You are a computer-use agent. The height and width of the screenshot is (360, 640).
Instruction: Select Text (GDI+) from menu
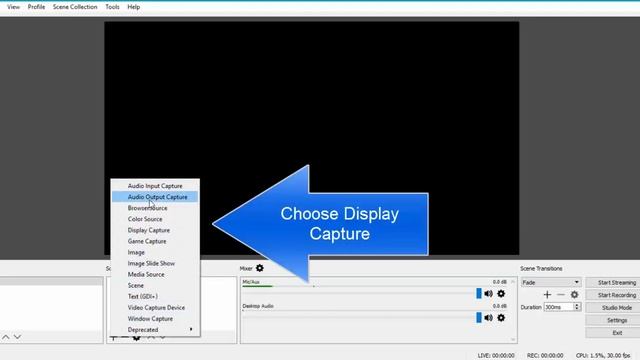coord(155,296)
